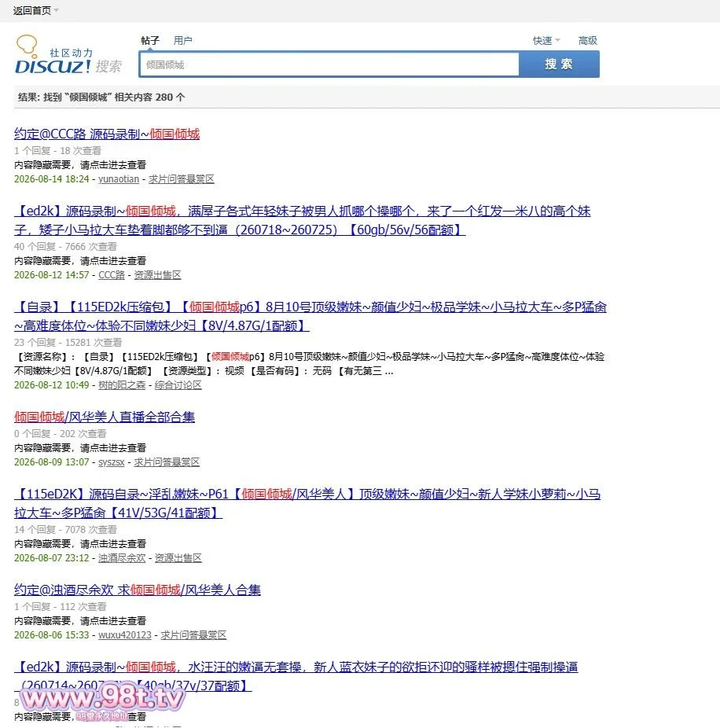Focus the search input containing 倾国倾城

point(329,64)
